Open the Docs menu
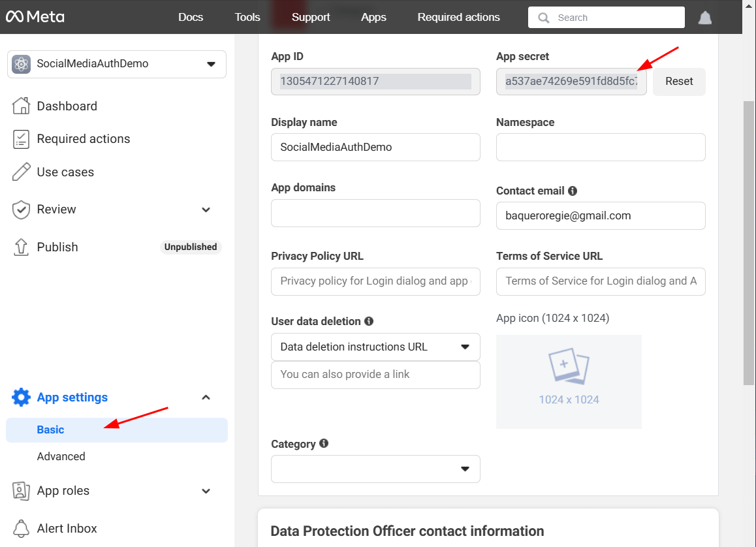This screenshot has height=547, width=756. pyautogui.click(x=191, y=17)
